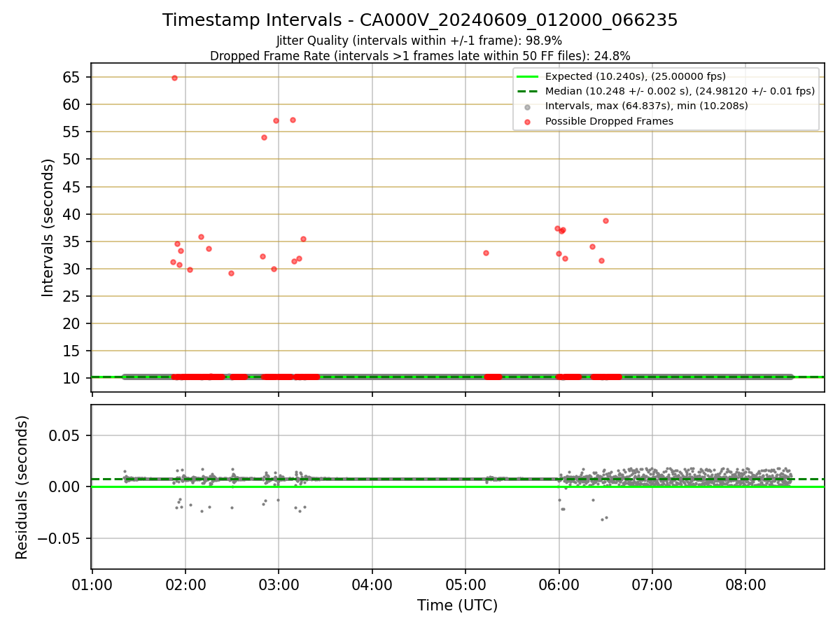
Task: Click the "02:00" x-axis tick label
Action: (185, 583)
